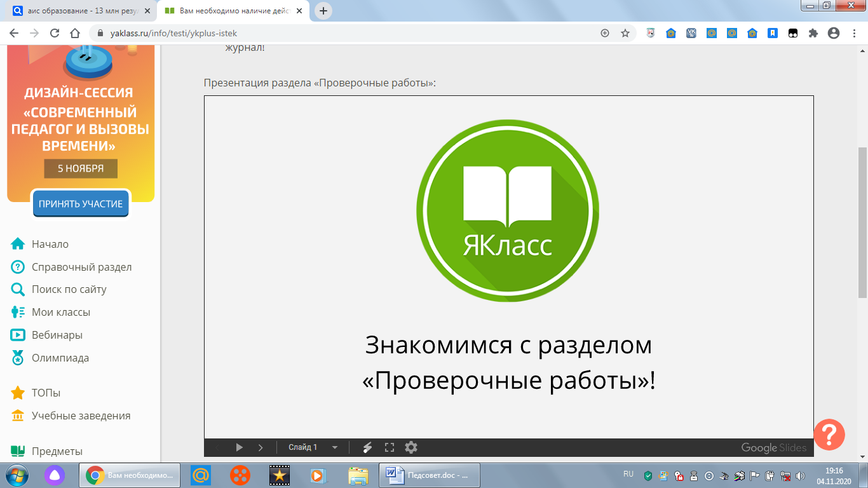Click the ПРИНЯТЬ УЧАСТИЕ button
The height and width of the screenshot is (488, 868).
pos(81,204)
